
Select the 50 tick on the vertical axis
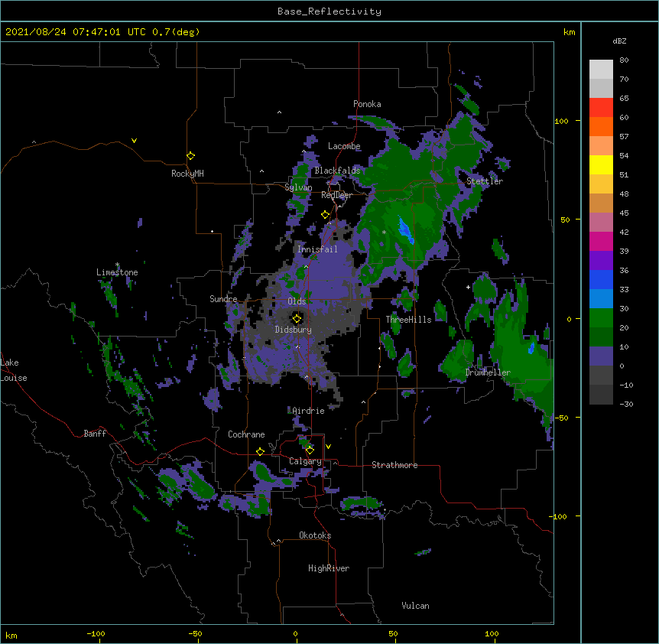pos(565,220)
